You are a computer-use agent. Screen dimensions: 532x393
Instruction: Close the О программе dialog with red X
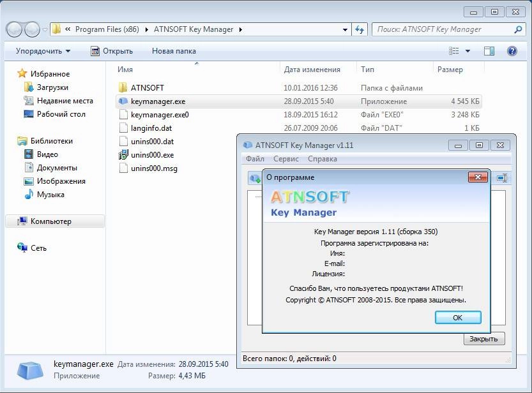478,177
